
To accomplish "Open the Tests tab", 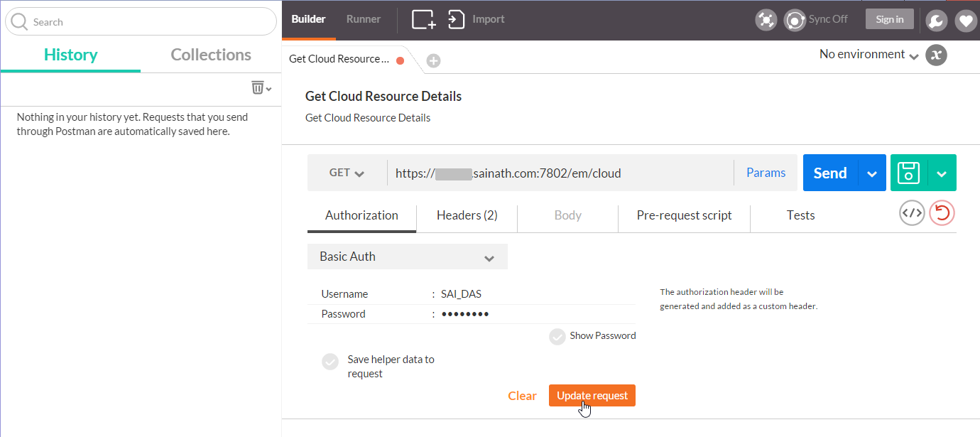I will coord(800,215).
